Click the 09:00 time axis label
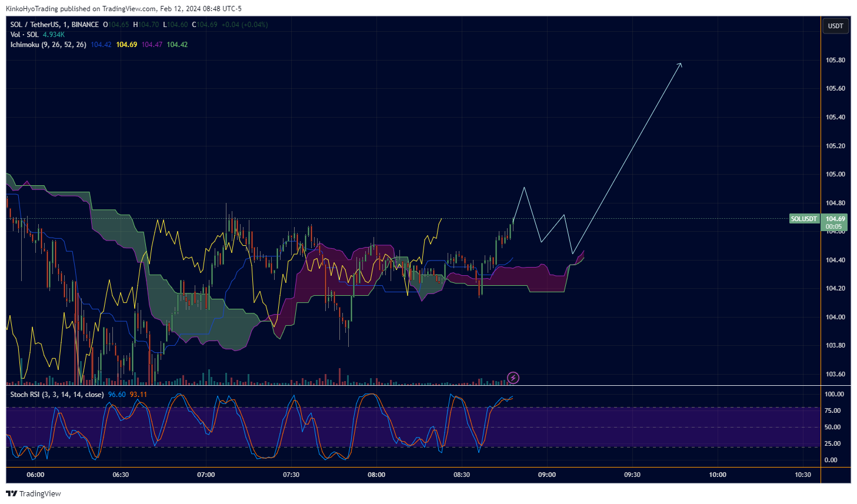The height and width of the screenshot is (504, 857). (x=547, y=475)
